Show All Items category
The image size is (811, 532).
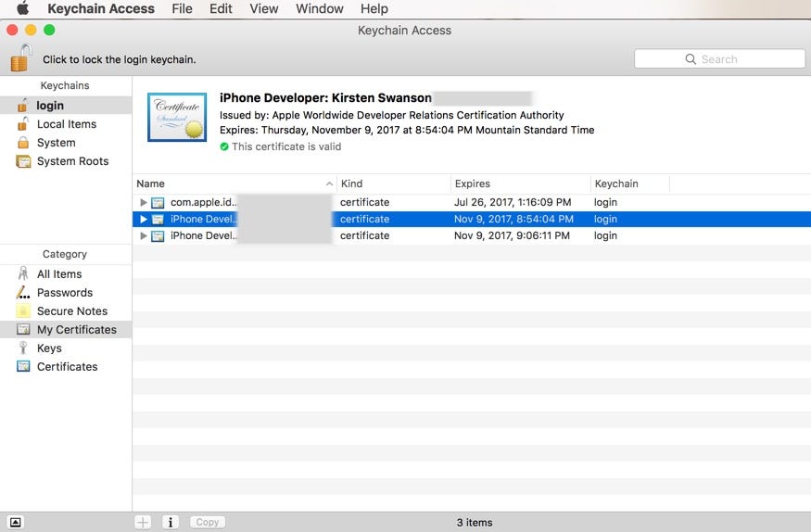[x=66, y=274]
